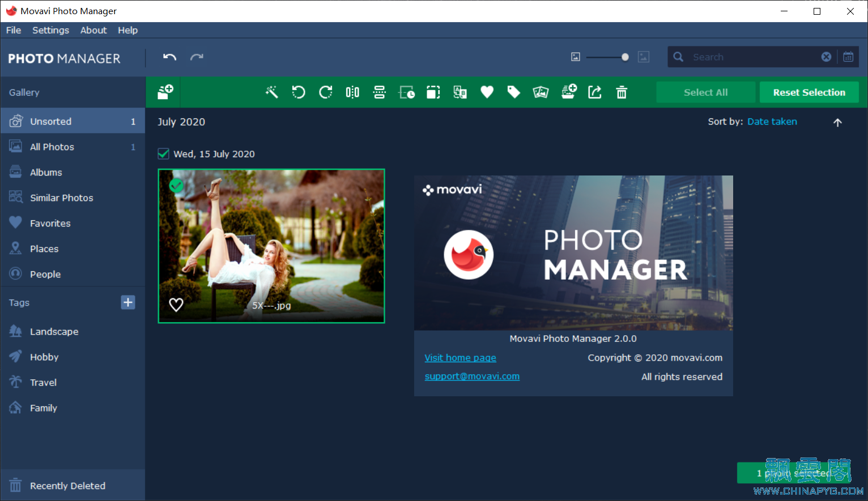Image resolution: width=868 pixels, height=501 pixels.
Task: Select the Travel tag
Action: [73, 382]
